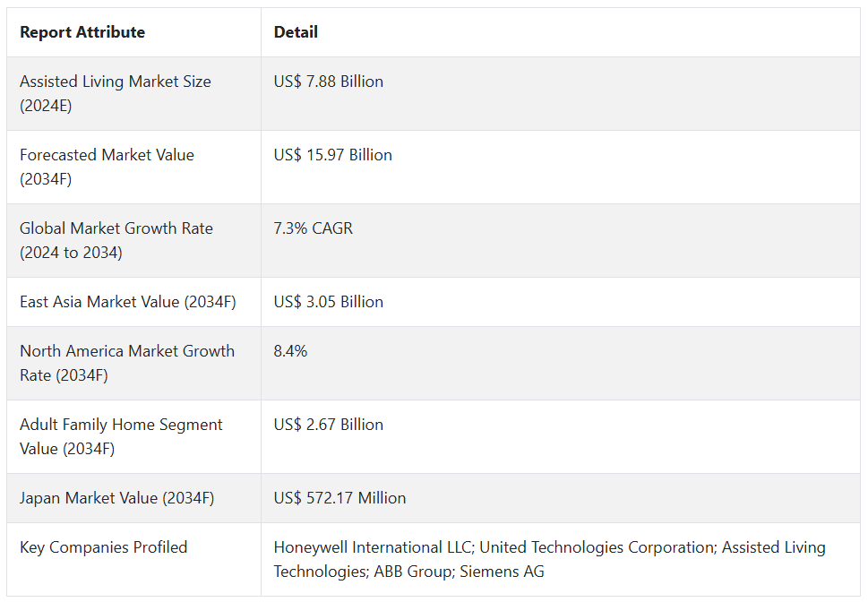Viewport: 868px width, 602px height.
Task: Select the 'North America Market Growth Rate' cell
Action: pyautogui.click(x=127, y=363)
